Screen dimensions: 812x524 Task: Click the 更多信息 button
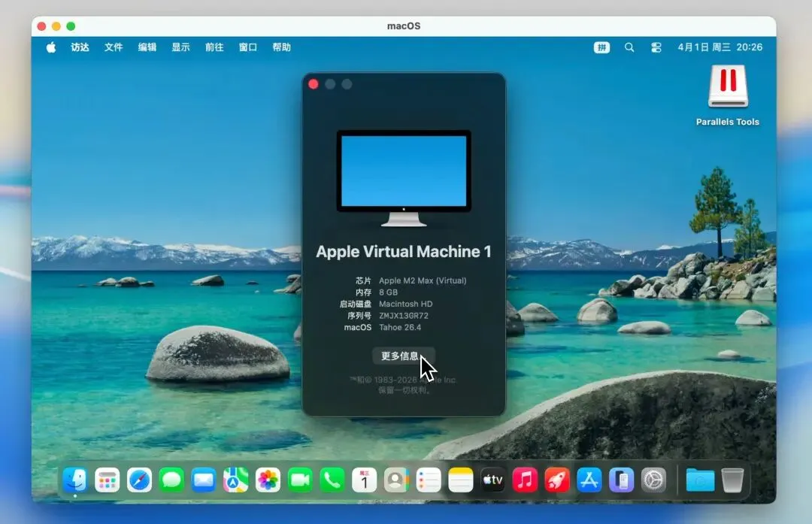[403, 356]
